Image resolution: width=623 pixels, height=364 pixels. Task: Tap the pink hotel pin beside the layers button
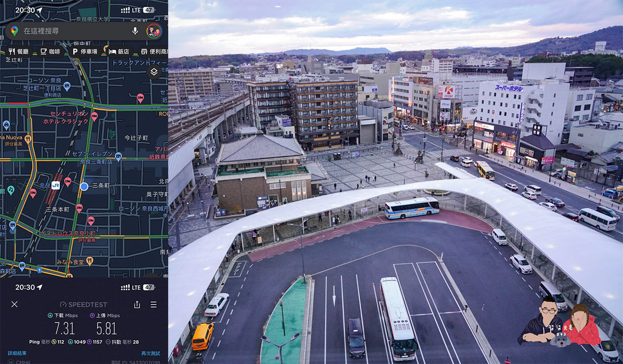click(140, 98)
